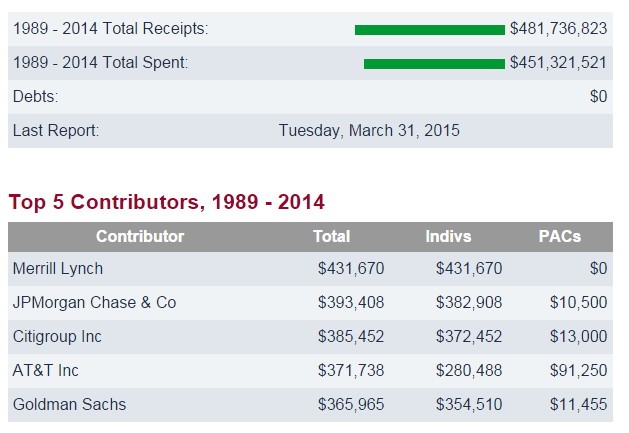Image resolution: width=629 pixels, height=433 pixels.
Task: Click the green Total Receipts bar
Action: click(429, 30)
